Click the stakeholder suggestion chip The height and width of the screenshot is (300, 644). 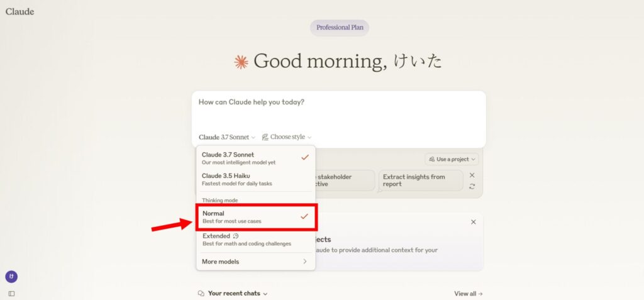[344, 181]
